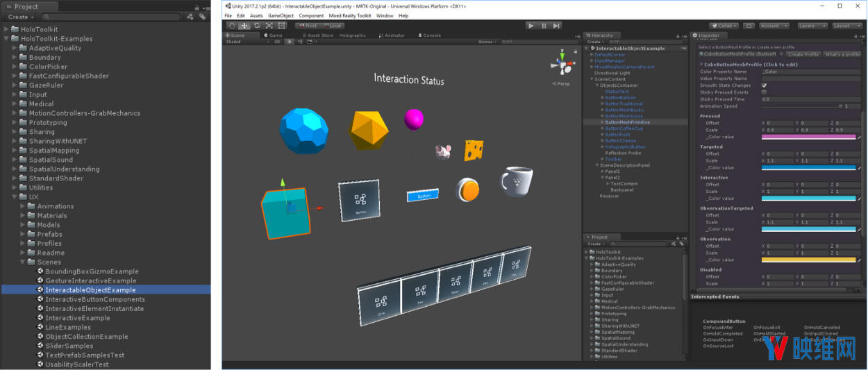Open the Mixed Reality Toolkit menu
Viewport: 868px width, 370px height.
tap(350, 15)
